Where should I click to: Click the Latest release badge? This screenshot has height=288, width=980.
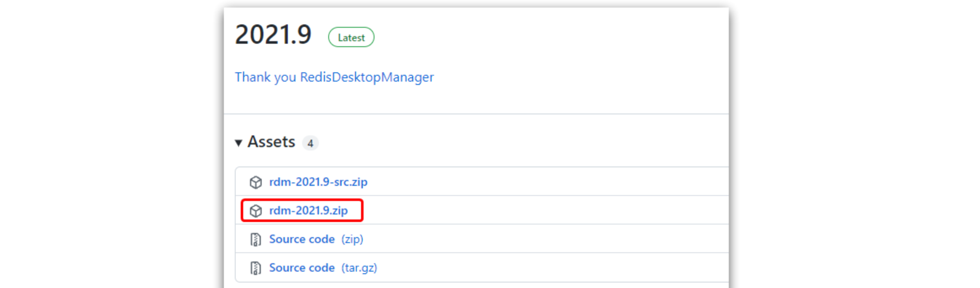[x=351, y=37]
